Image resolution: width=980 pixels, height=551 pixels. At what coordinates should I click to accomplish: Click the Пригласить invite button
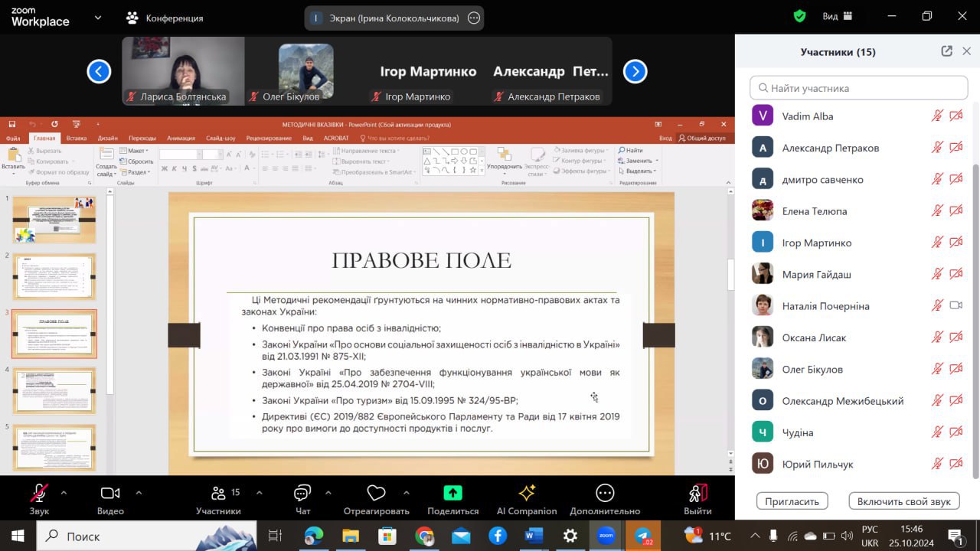792,501
